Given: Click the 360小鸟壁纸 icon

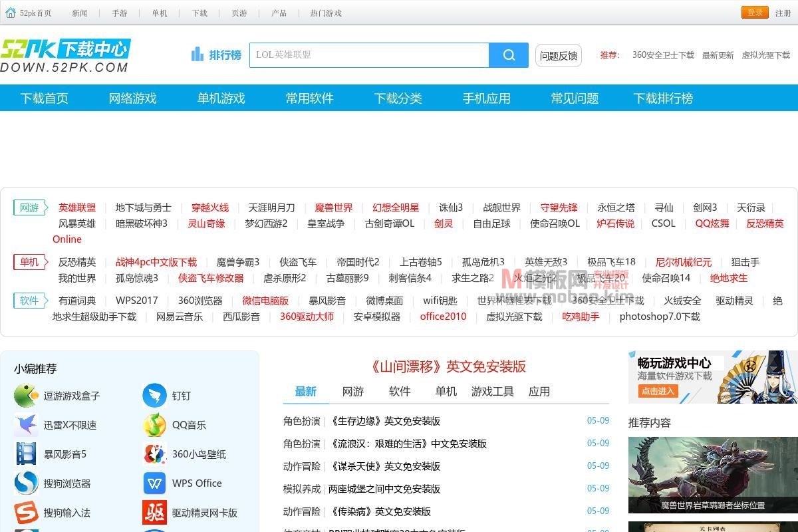Looking at the screenshot, I should click(154, 454).
